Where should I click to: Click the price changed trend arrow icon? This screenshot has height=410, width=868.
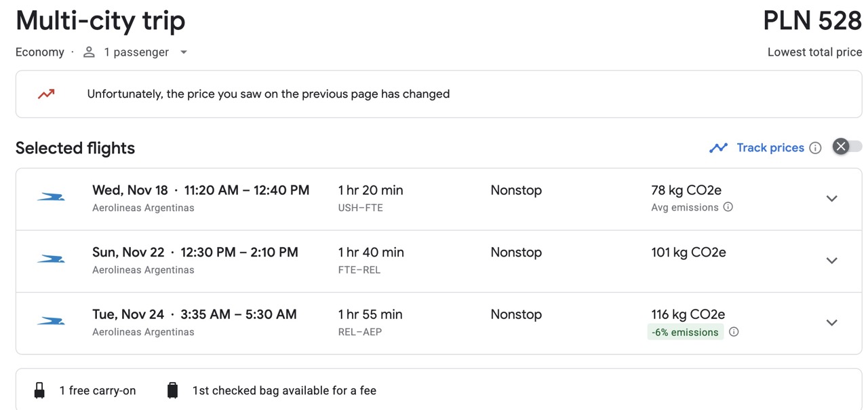46,94
